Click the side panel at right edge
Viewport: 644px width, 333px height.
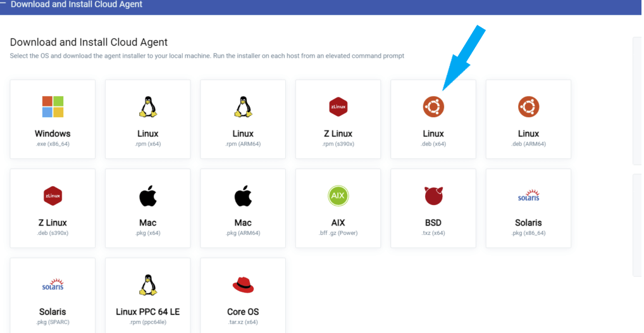coord(637,101)
